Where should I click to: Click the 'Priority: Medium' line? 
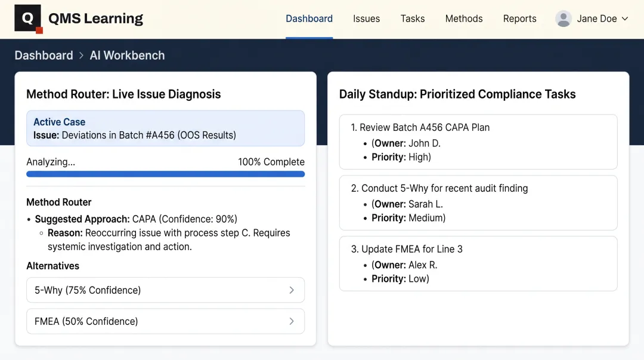(x=408, y=218)
